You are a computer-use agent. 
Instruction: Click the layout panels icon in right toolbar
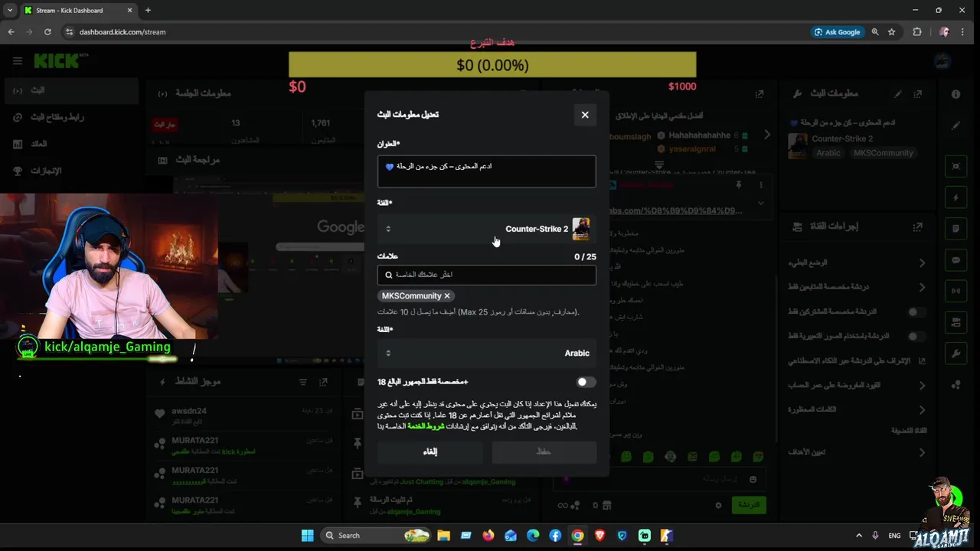click(x=955, y=323)
